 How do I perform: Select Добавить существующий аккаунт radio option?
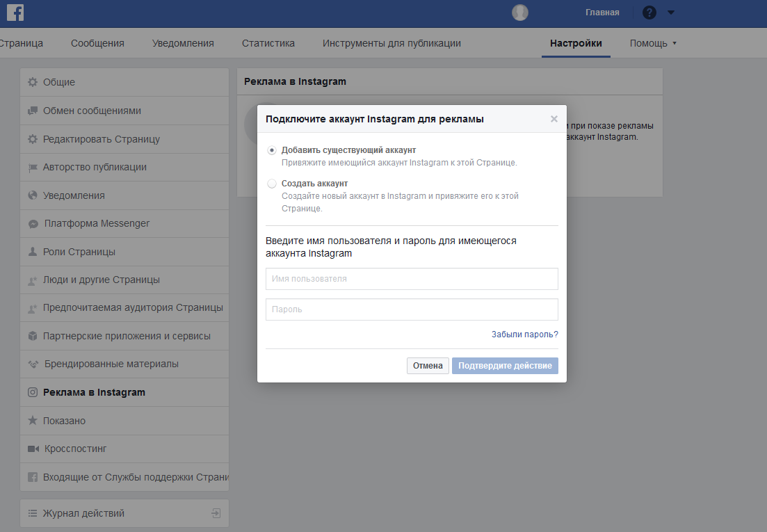271,150
